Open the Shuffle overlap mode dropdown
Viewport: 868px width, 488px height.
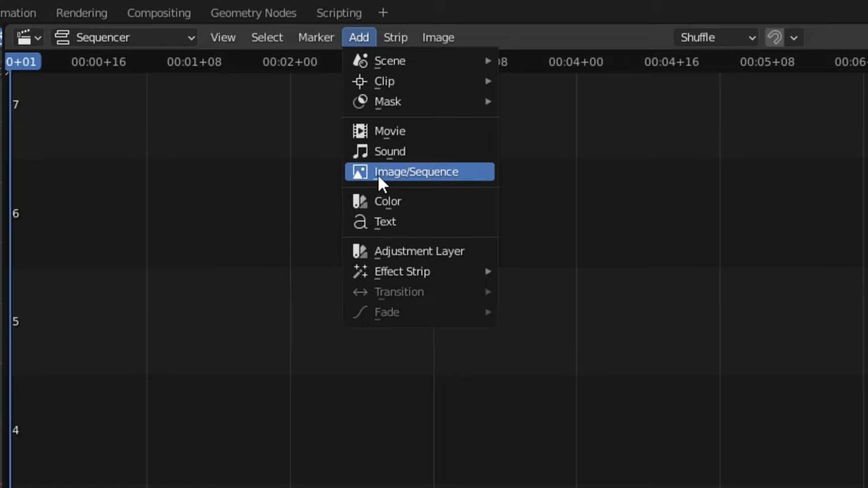pos(716,38)
